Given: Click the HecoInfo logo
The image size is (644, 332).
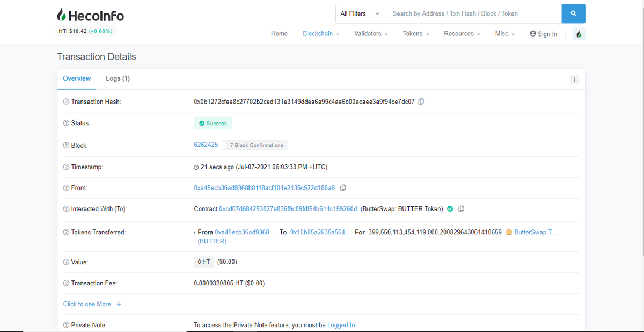Looking at the screenshot, I should (90, 16).
